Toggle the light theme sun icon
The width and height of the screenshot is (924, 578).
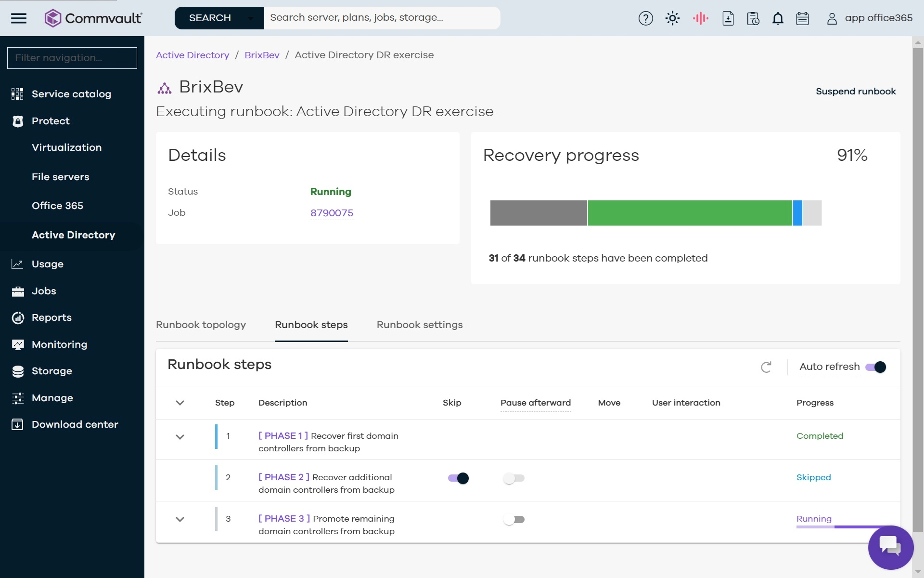(672, 18)
